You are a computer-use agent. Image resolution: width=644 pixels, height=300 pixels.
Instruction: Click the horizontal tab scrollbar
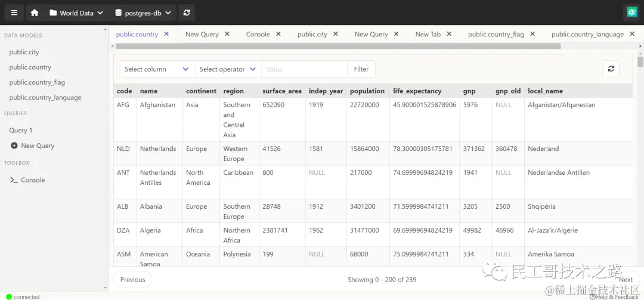click(338, 46)
